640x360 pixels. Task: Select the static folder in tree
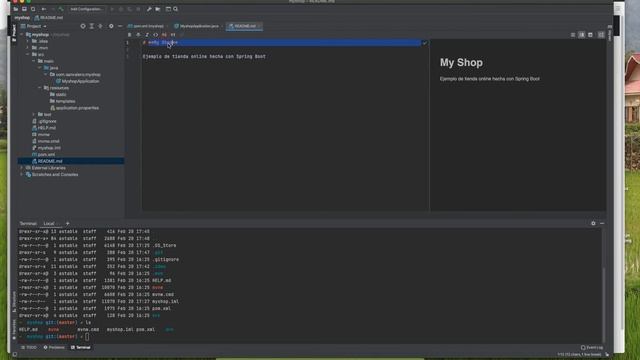point(58,94)
